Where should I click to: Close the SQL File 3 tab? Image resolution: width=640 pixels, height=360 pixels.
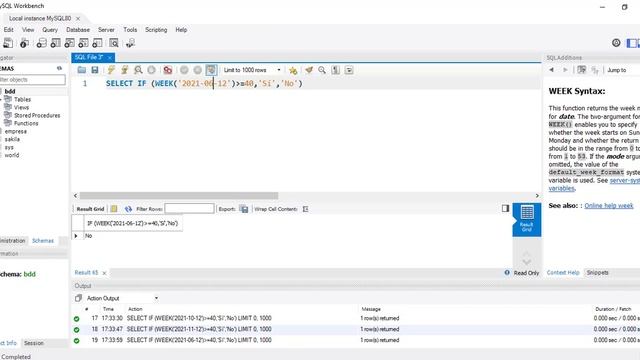(x=109, y=58)
